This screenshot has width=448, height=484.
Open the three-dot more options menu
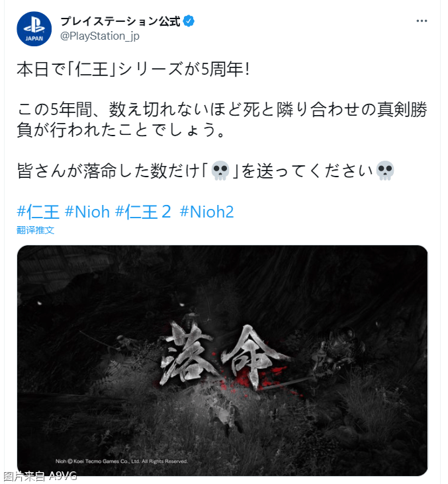pyautogui.click(x=422, y=21)
